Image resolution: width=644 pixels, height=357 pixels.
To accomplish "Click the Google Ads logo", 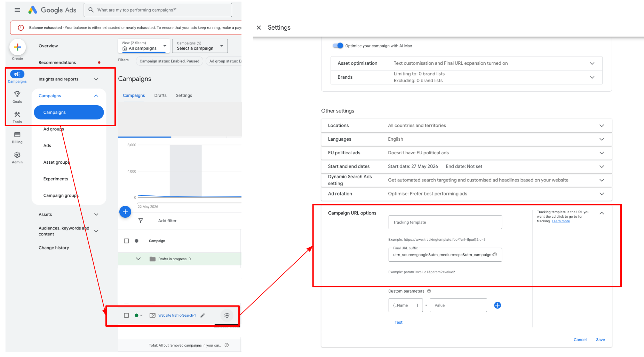I will pyautogui.click(x=52, y=10).
